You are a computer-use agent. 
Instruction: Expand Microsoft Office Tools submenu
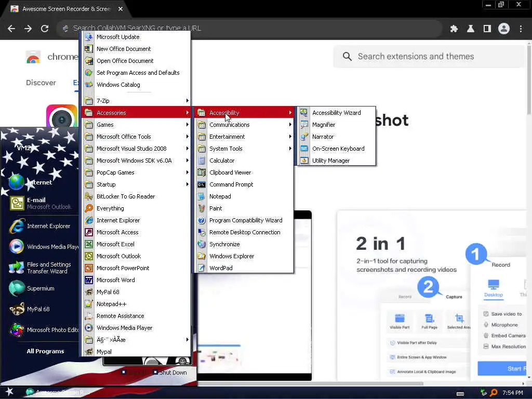click(x=137, y=137)
